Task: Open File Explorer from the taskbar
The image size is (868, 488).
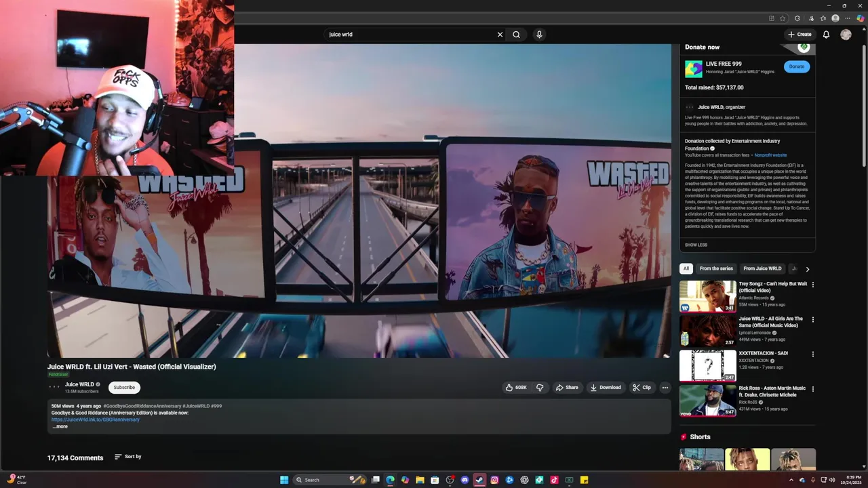Action: pos(420,480)
